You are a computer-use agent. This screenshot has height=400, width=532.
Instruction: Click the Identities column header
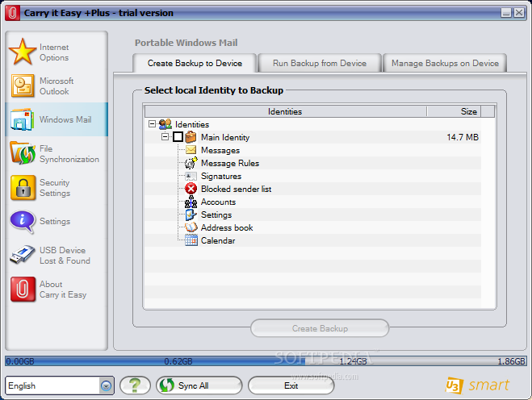pos(285,111)
